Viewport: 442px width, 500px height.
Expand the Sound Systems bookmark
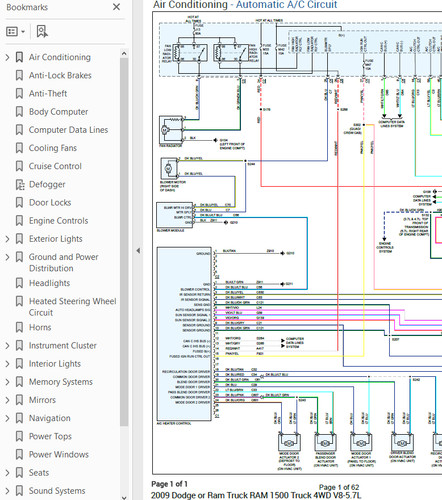pyautogui.click(x=7, y=491)
